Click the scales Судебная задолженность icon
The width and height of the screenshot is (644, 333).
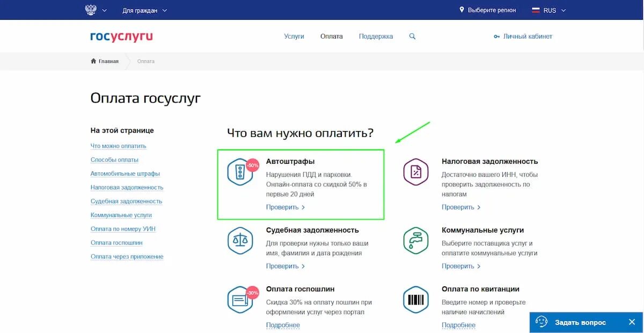240,241
